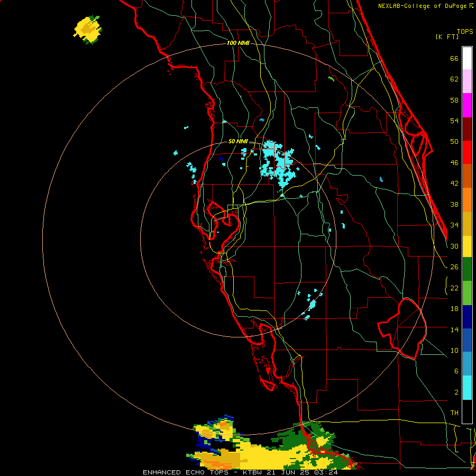The width and height of the screenshot is (476, 476).
Task: Click the 50 NMI range ring label
Action: coord(237,141)
